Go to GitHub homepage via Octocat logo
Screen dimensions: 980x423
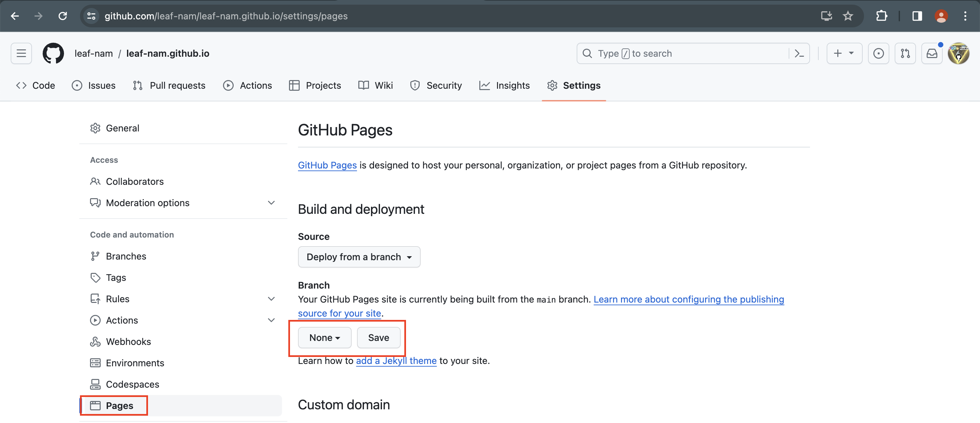click(x=53, y=53)
